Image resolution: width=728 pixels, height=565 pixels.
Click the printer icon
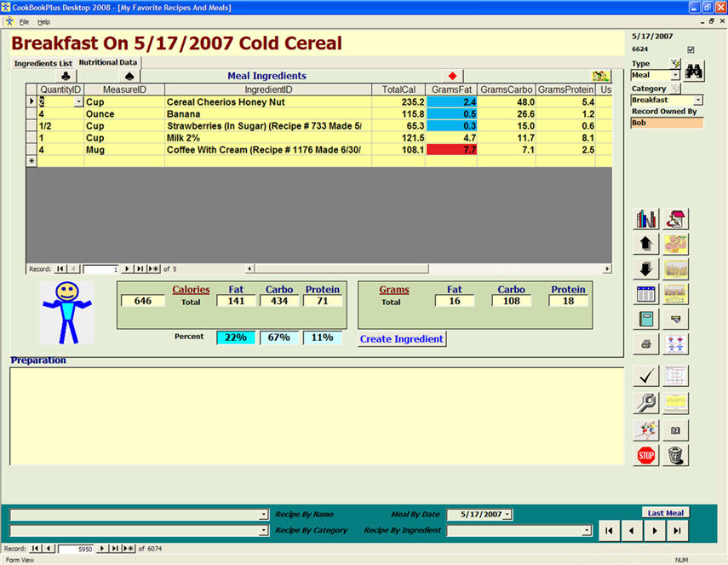(646, 343)
